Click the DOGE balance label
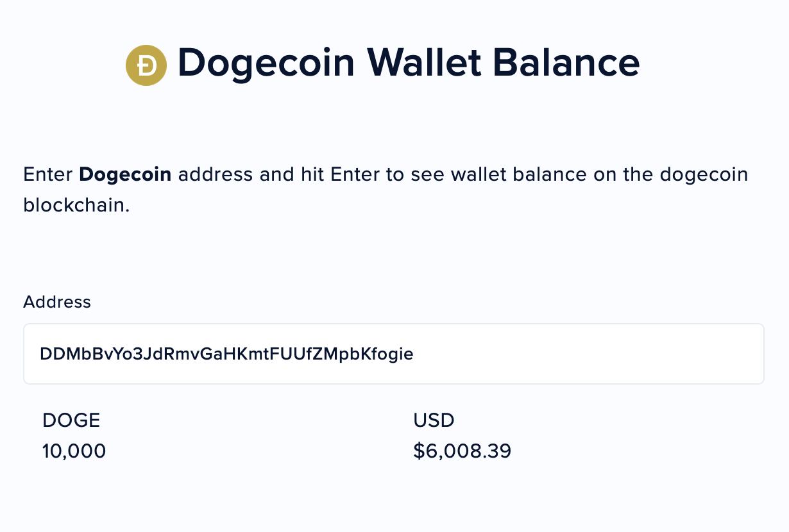 click(71, 420)
